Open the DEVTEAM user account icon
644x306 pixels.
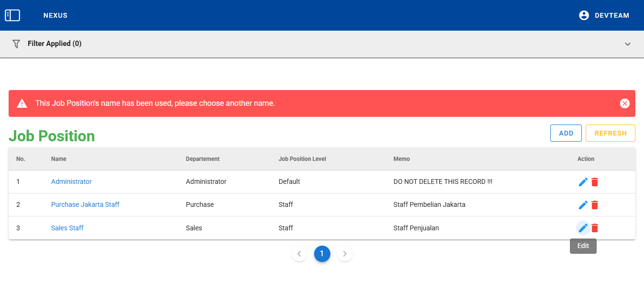tap(584, 15)
